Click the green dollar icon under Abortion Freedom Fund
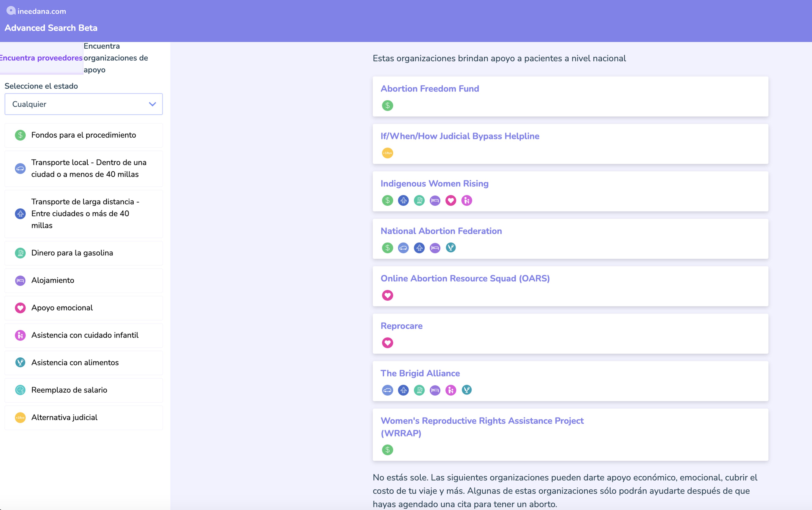 point(387,105)
